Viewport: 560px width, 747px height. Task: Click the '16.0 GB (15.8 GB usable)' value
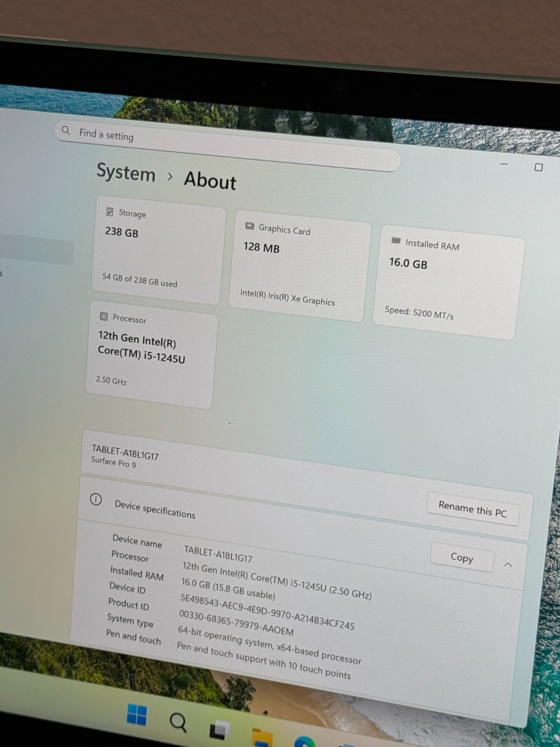228,589
